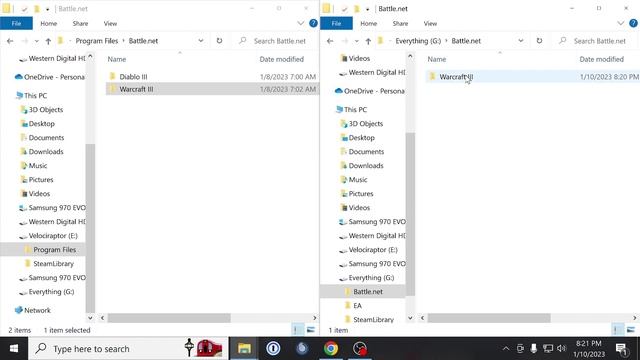Open View tab in left Explorer window

[110, 24]
